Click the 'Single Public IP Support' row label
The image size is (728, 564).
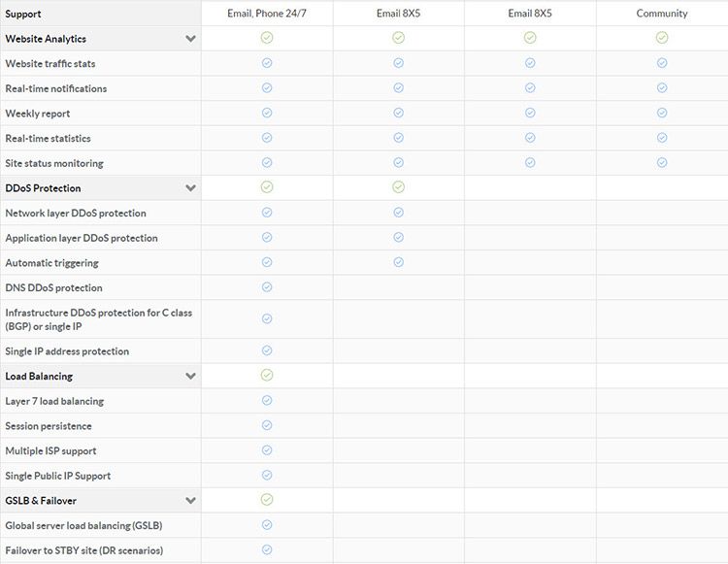(x=58, y=476)
